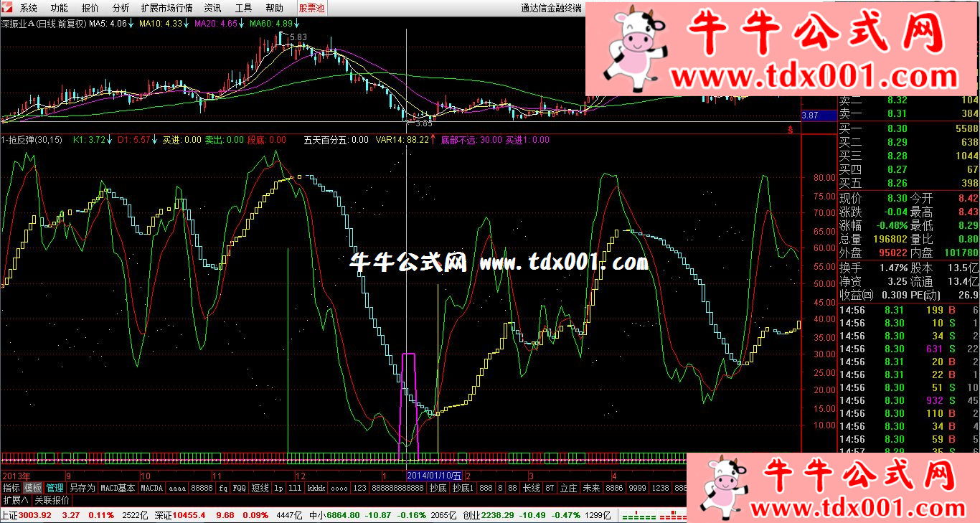980x523 pixels.
Task: Click the 另存为 button
Action: point(83,488)
